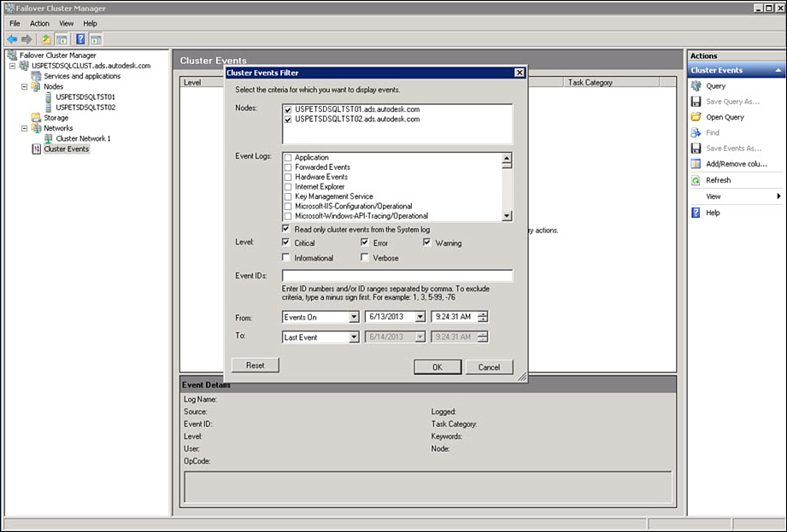Click the Back arrow in the toolbar
This screenshot has height=532, width=787.
pyautogui.click(x=11, y=39)
